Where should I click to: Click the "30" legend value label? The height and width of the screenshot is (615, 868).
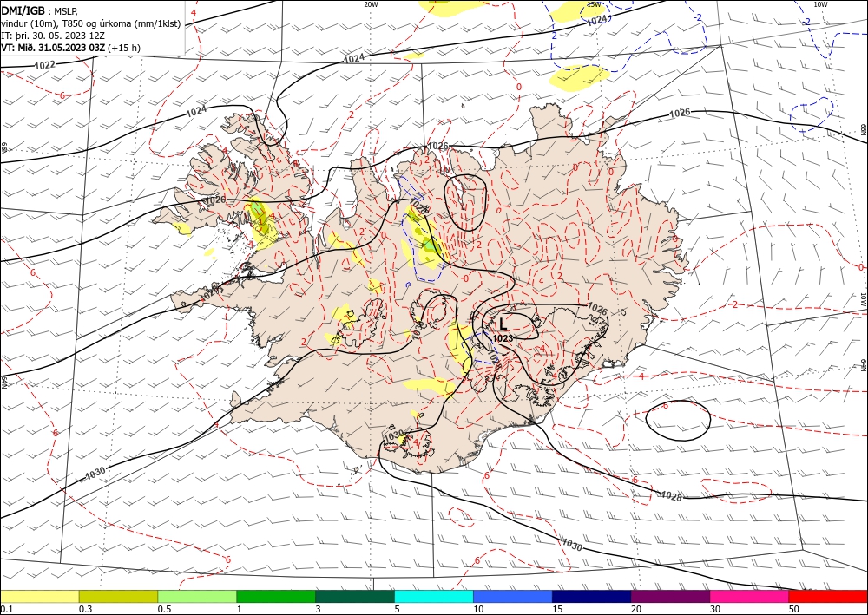(716, 609)
